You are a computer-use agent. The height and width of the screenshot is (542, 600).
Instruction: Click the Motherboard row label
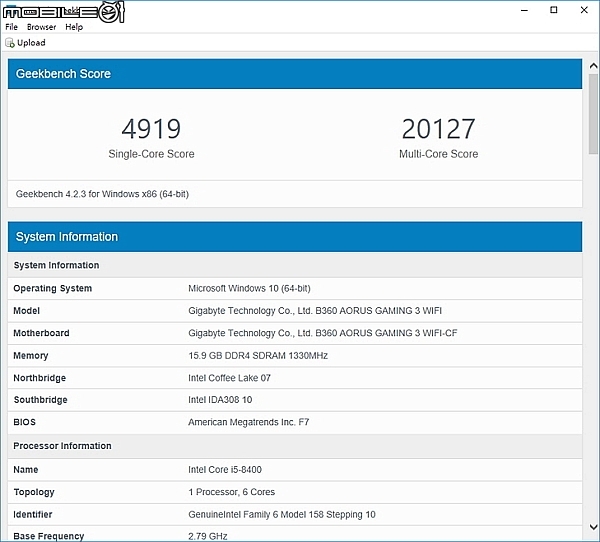(x=41, y=333)
